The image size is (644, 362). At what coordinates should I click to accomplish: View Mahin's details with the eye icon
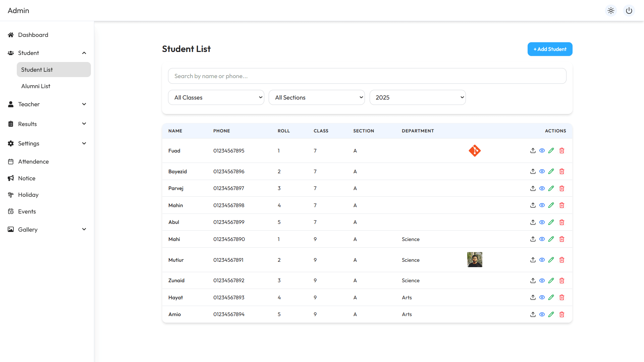[x=542, y=205]
